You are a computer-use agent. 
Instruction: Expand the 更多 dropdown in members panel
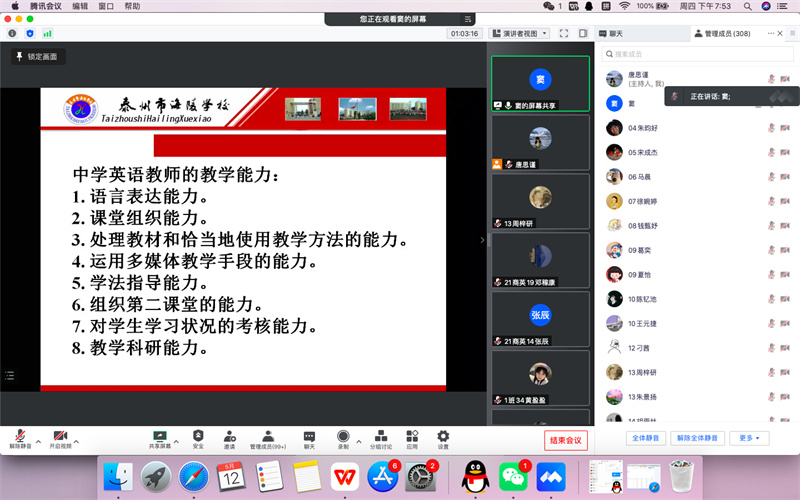748,438
